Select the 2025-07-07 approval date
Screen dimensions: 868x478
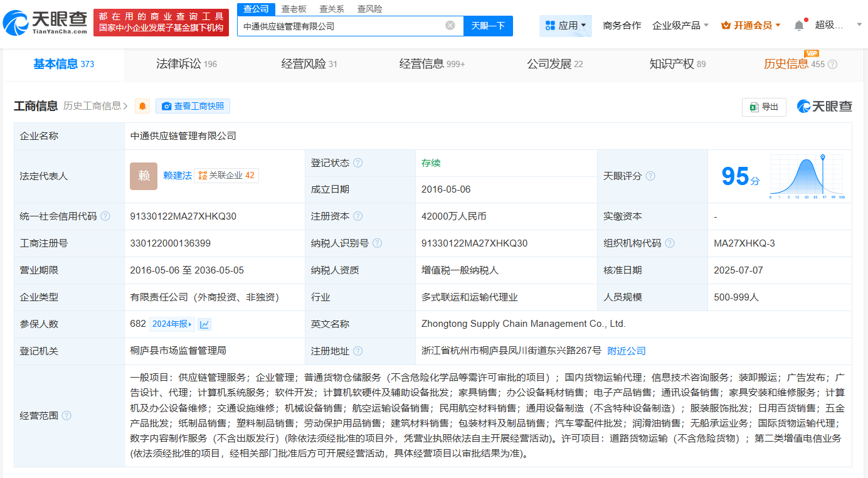(738, 270)
